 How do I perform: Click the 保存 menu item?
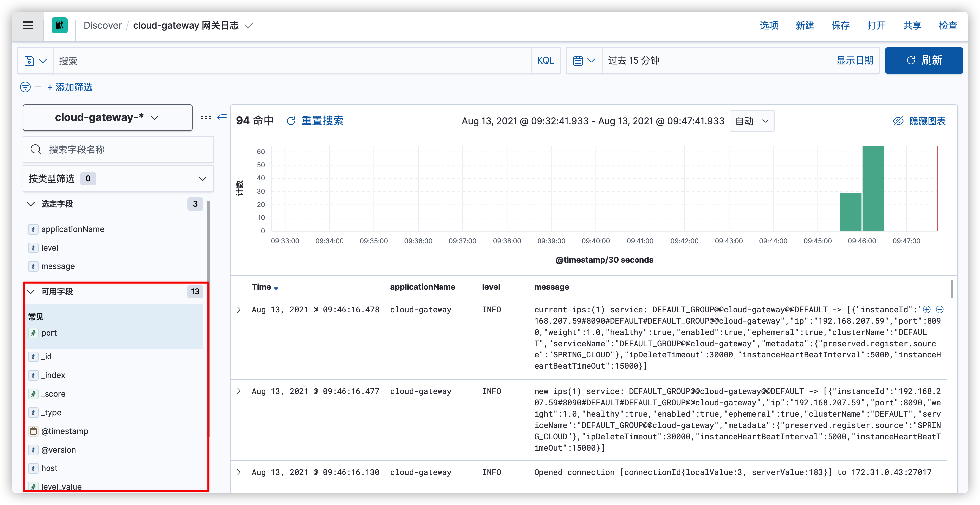(840, 26)
